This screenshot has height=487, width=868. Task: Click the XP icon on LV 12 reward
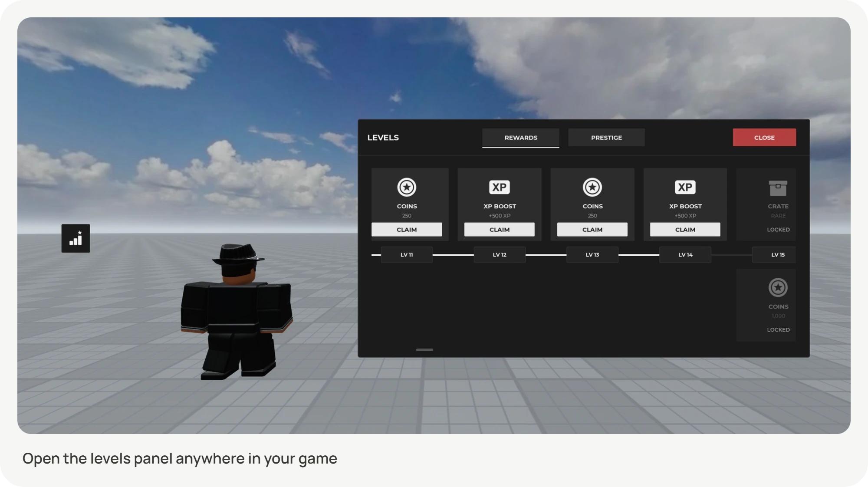[x=500, y=187]
